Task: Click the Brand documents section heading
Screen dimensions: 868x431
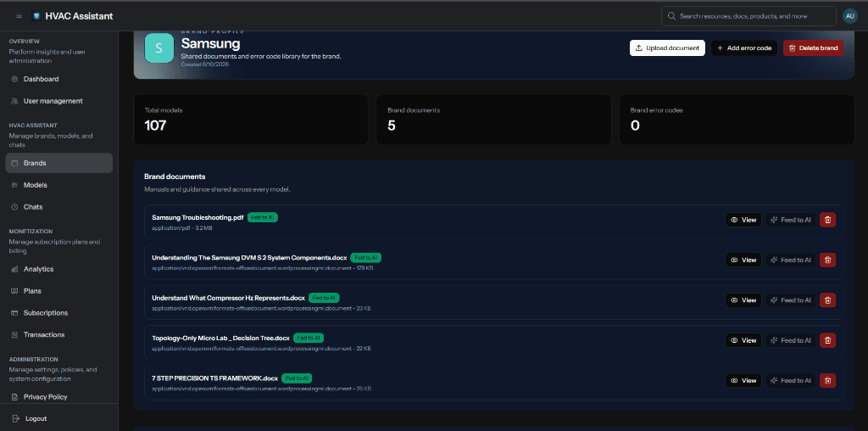Action: click(x=175, y=176)
